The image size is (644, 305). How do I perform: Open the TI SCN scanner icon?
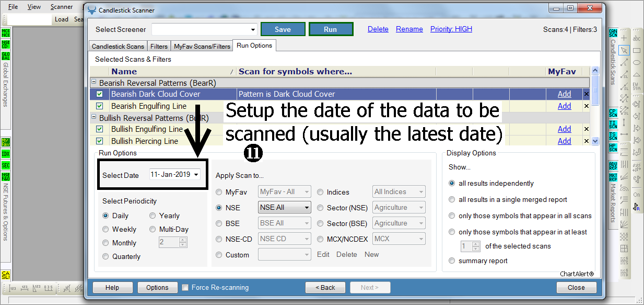613,125
